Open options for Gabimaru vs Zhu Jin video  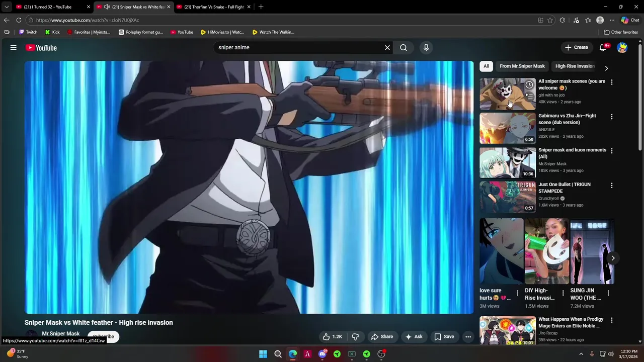pos(612,117)
